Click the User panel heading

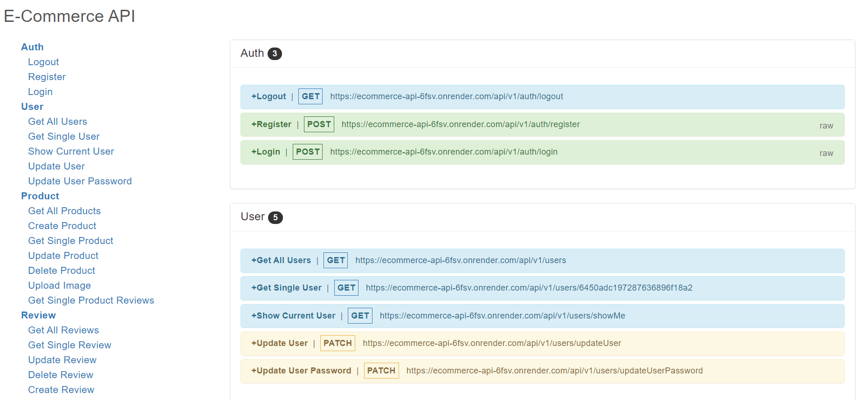coord(253,217)
